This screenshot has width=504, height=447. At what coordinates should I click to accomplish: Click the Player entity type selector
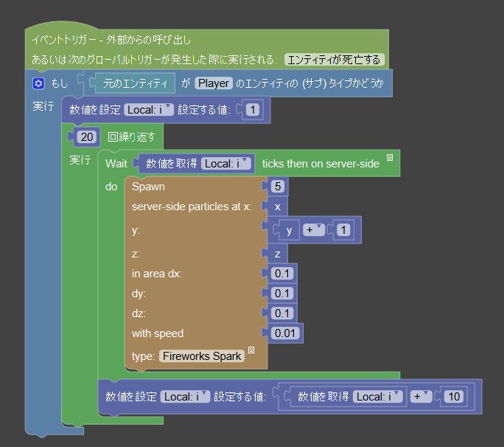(x=214, y=83)
